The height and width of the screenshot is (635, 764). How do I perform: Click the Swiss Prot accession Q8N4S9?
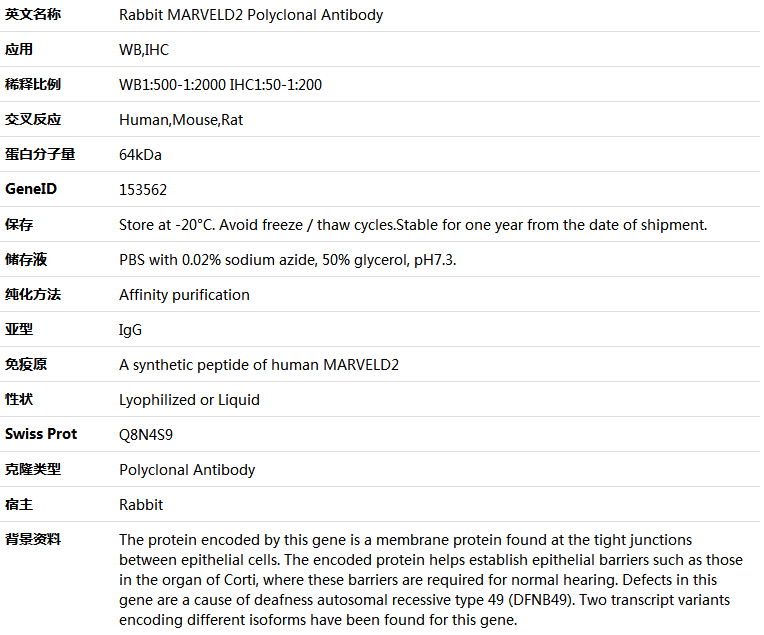pyautogui.click(x=146, y=435)
